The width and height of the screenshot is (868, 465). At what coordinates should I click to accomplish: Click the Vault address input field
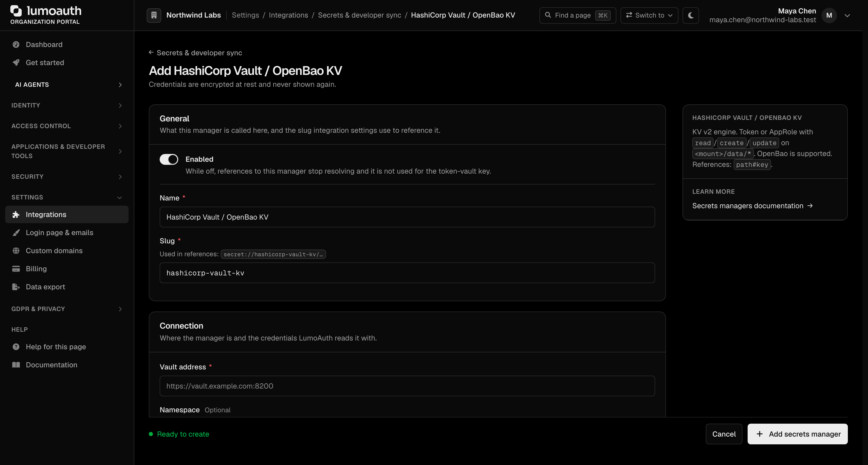[407, 386]
